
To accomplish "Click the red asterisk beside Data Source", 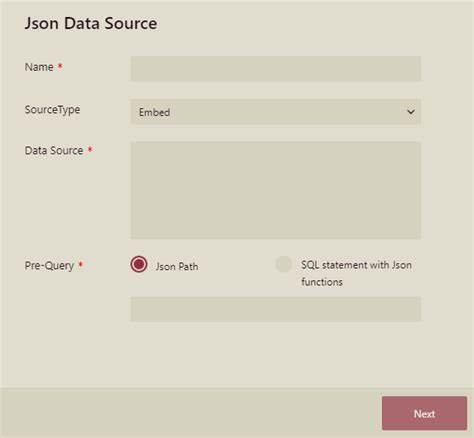I will (x=90, y=149).
